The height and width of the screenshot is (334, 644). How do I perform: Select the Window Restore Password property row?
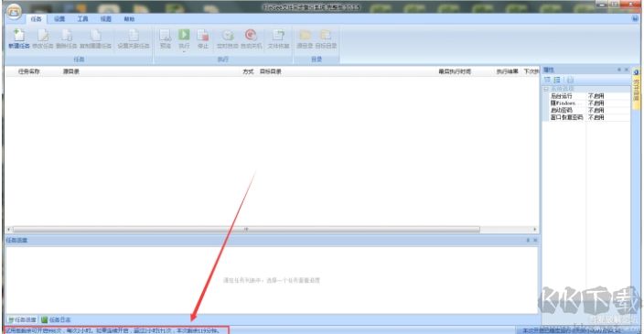586,117
